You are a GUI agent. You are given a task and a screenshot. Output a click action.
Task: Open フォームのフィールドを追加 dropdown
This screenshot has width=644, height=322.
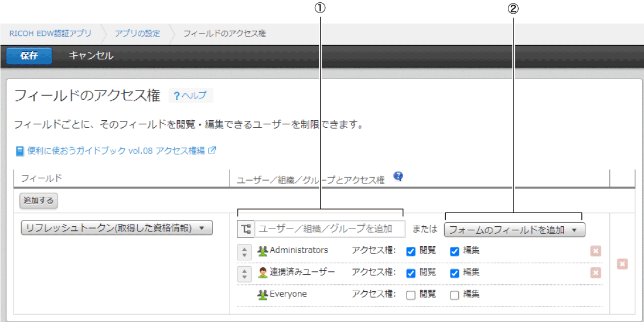pos(514,230)
